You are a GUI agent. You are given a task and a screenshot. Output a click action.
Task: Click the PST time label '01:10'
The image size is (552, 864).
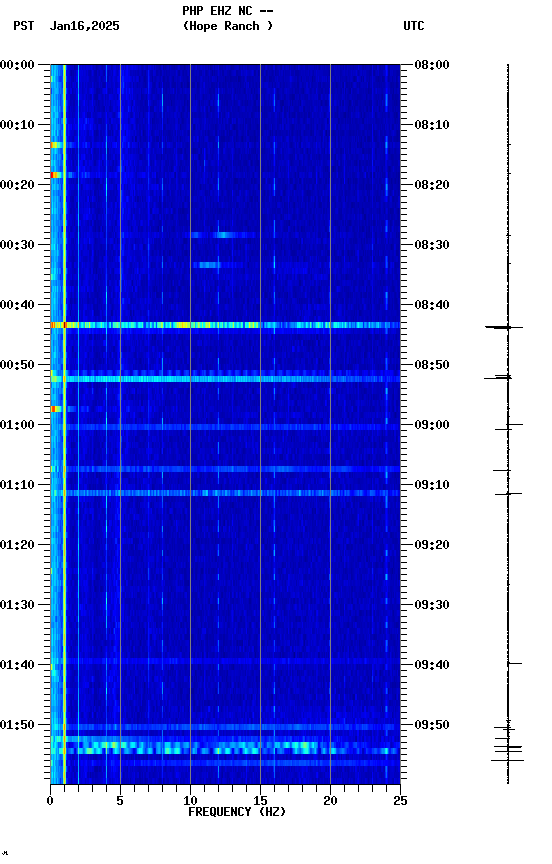[x=17, y=485]
